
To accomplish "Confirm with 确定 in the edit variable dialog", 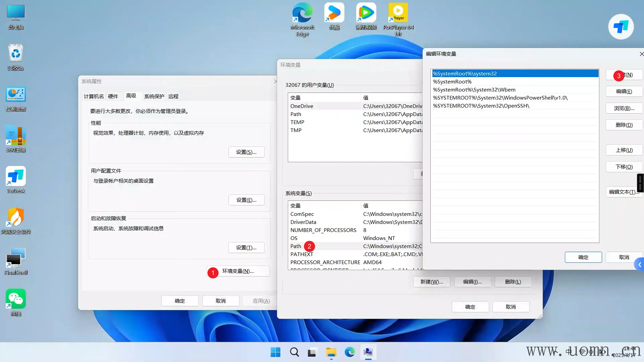I will [x=583, y=257].
